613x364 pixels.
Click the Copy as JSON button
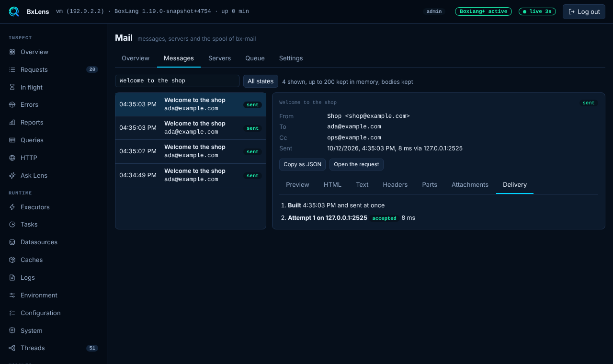[303, 164]
